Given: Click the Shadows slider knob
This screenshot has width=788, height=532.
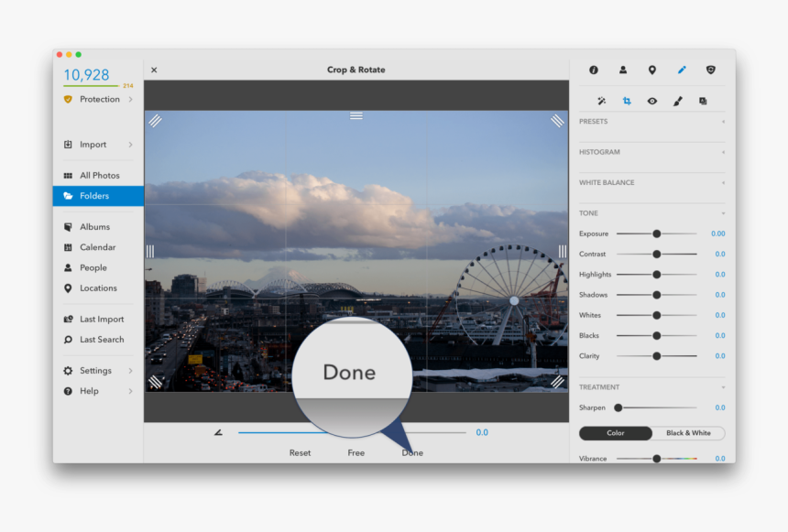Looking at the screenshot, I should point(656,295).
